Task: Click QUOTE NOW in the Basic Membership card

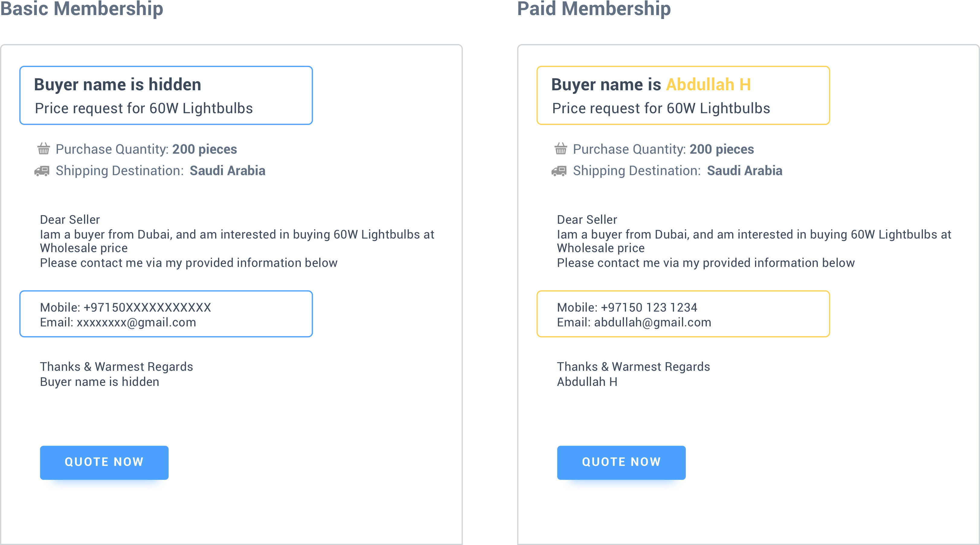Action: 104,463
